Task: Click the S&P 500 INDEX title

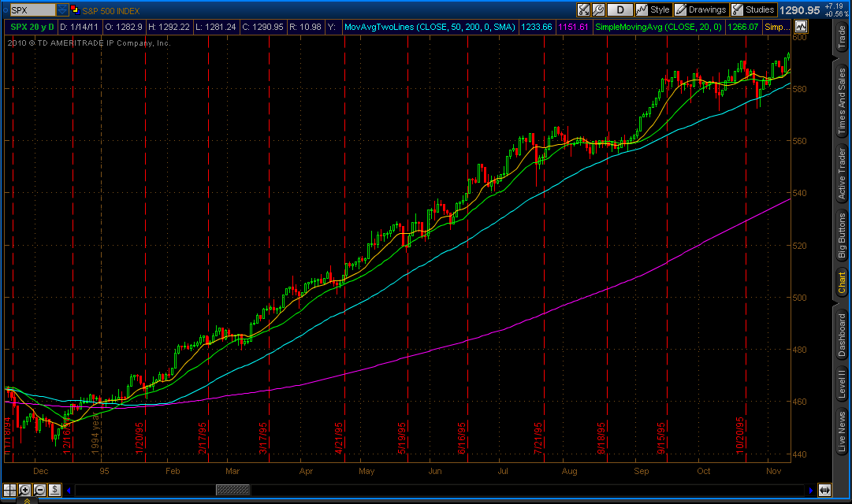Action: [x=111, y=11]
